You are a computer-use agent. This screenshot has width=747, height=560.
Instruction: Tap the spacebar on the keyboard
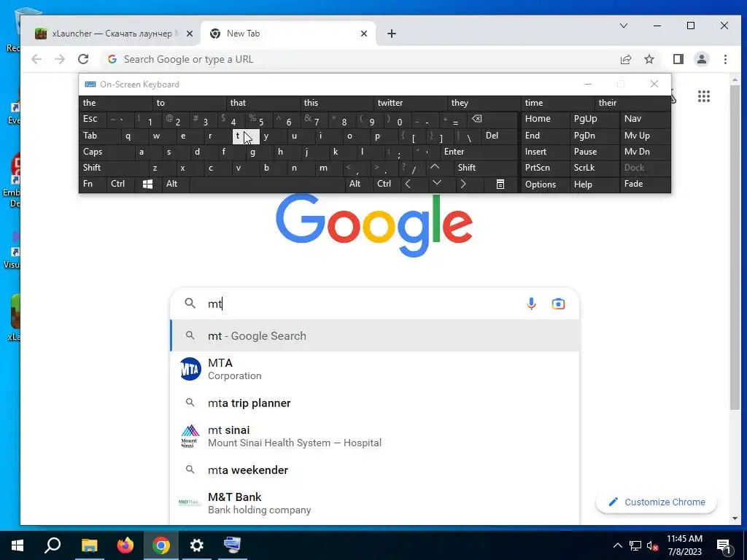point(267,184)
